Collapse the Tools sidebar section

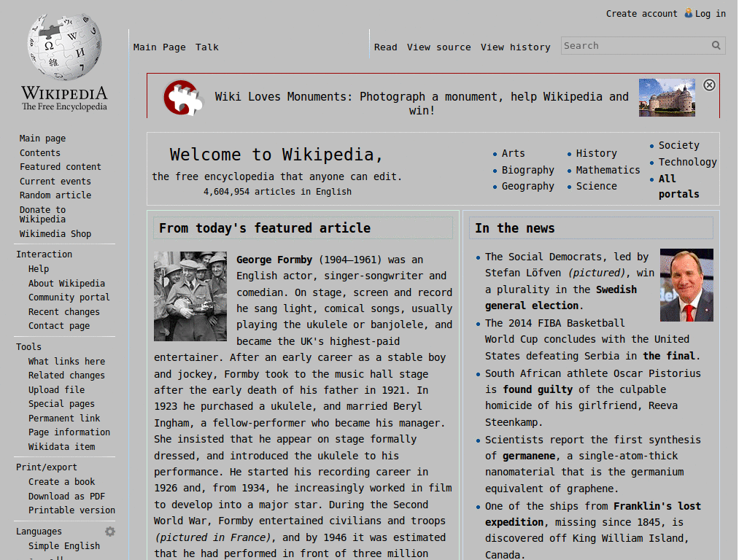(x=28, y=347)
